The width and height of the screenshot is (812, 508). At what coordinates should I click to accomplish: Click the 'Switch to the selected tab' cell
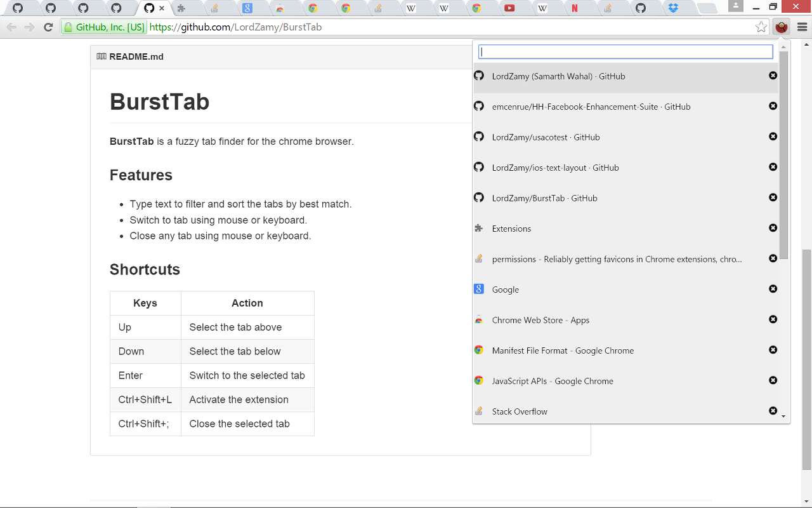pos(247,375)
